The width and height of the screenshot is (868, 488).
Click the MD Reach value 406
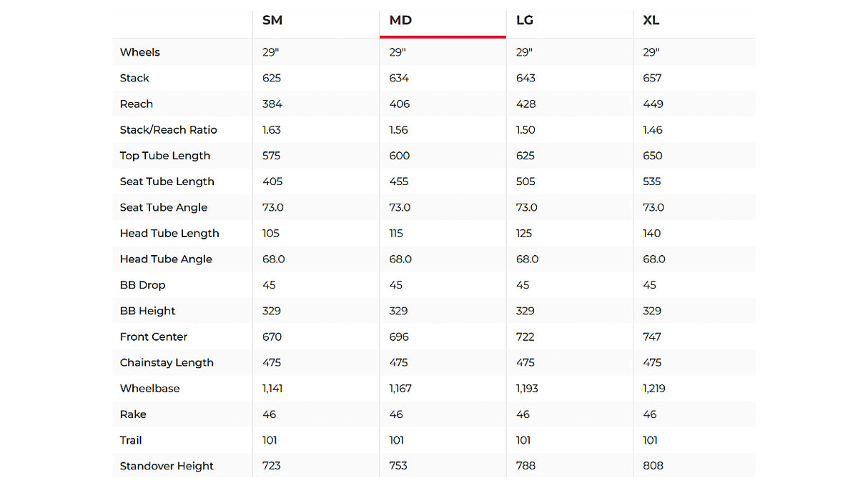click(400, 104)
